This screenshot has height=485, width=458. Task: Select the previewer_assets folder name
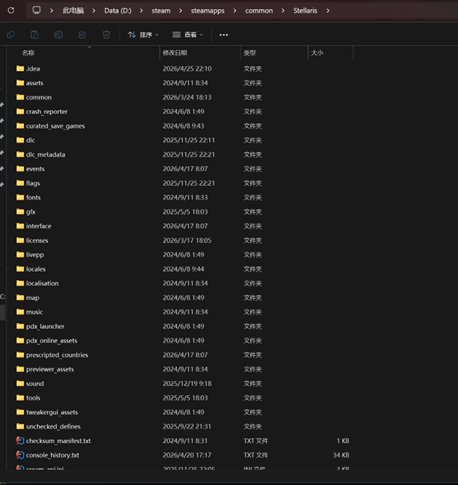tap(50, 369)
